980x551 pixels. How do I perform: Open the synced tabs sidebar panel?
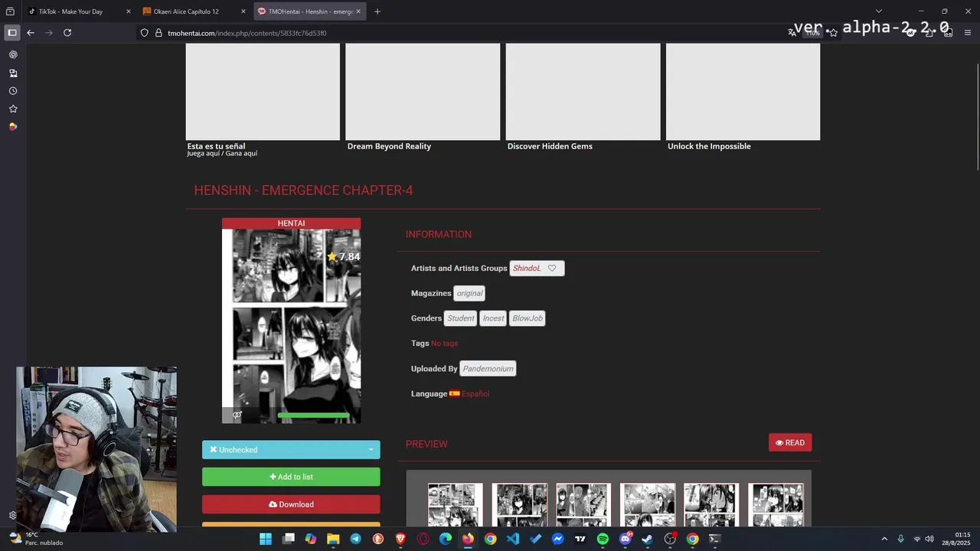pyautogui.click(x=13, y=73)
